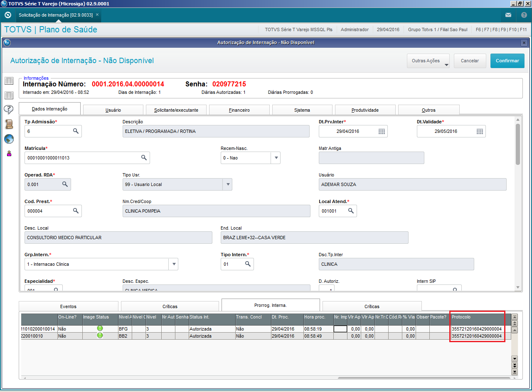Screen dimensions: 532x392
Task: Expand the Tipo Usr. dropdown
Action: pyautogui.click(x=227, y=184)
